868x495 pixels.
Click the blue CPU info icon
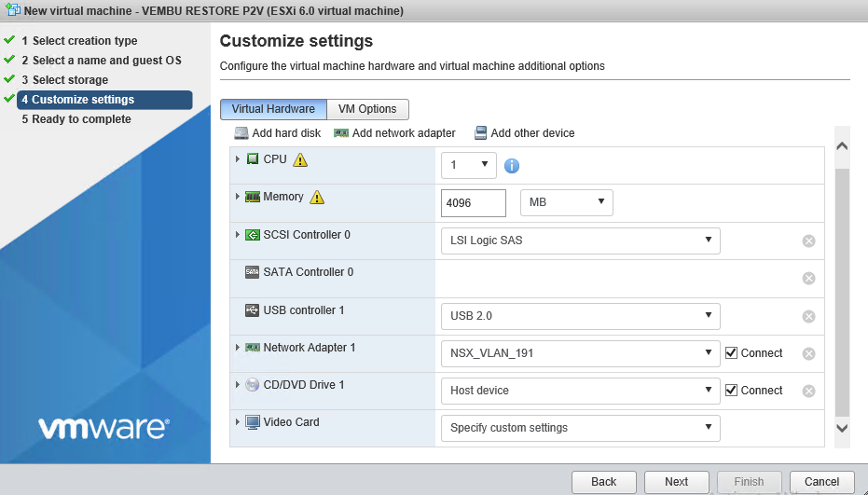(x=512, y=166)
